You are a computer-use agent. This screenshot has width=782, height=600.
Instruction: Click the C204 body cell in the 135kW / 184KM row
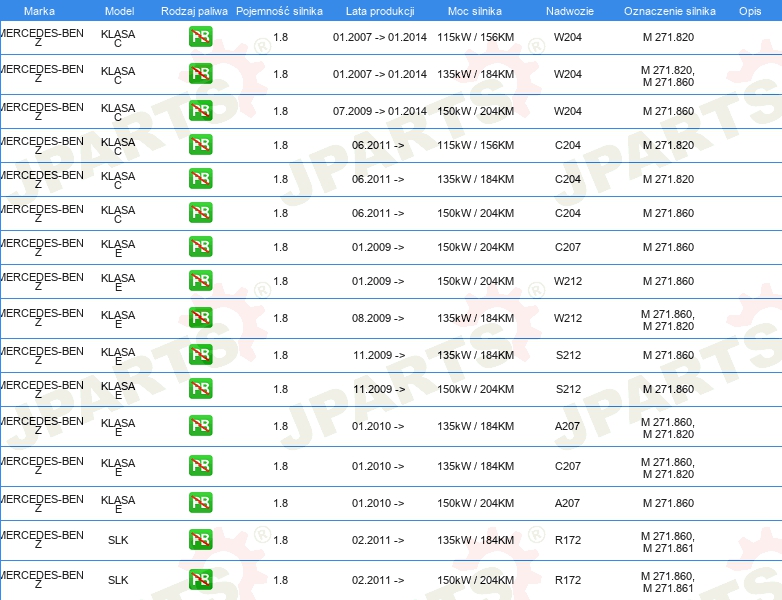coord(568,179)
